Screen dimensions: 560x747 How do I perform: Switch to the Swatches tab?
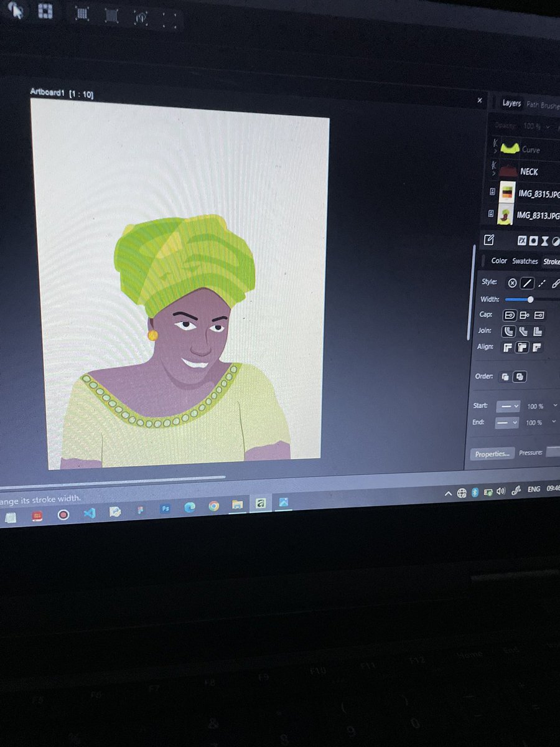pyautogui.click(x=525, y=261)
